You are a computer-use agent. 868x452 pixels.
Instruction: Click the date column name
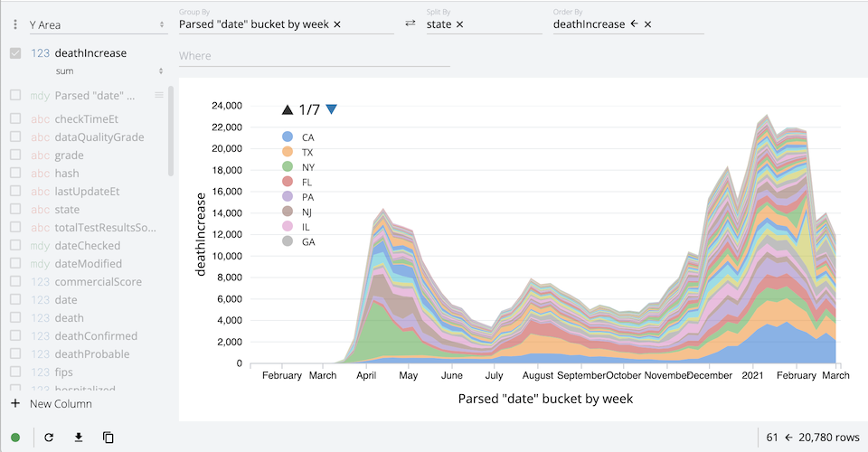click(x=66, y=300)
